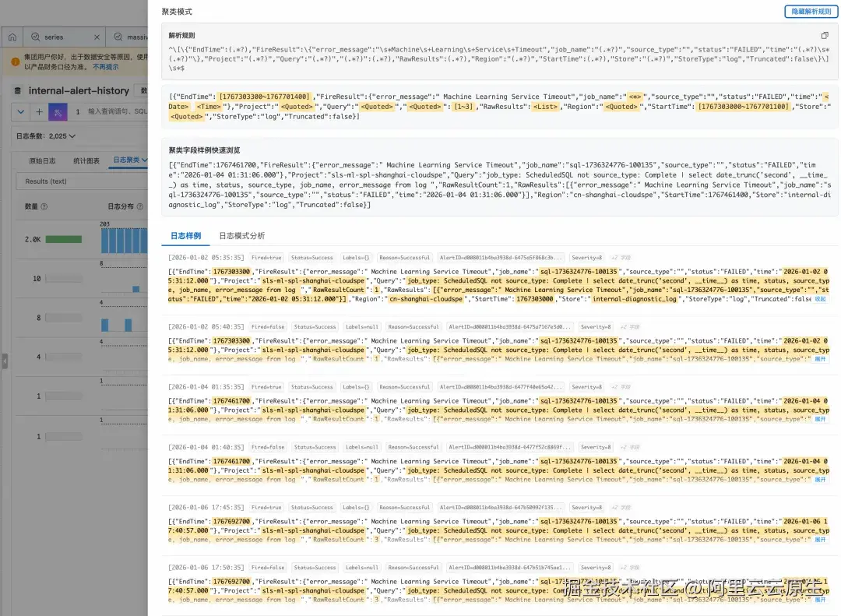Screen dimensions: 841x616
Task: Show help for 数量 column
Action: [44, 206]
